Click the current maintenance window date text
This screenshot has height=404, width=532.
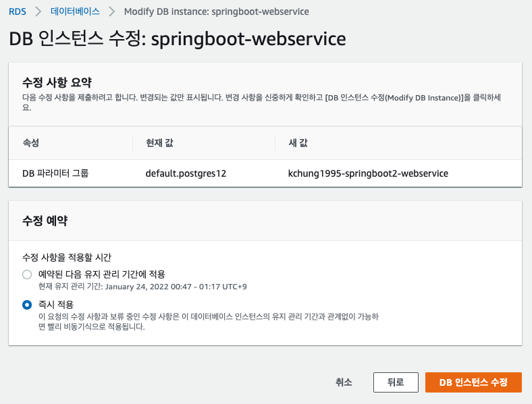point(142,287)
